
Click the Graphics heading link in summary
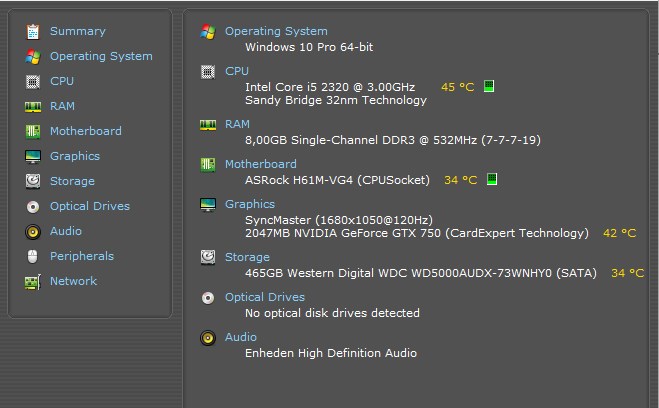[x=250, y=204]
